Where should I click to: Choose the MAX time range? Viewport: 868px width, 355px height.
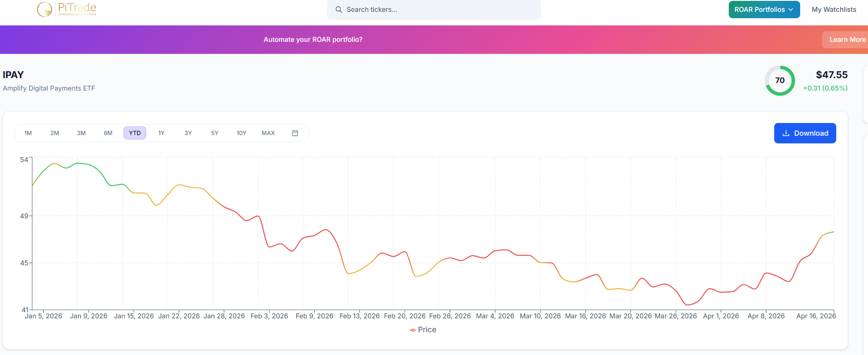[x=268, y=133]
